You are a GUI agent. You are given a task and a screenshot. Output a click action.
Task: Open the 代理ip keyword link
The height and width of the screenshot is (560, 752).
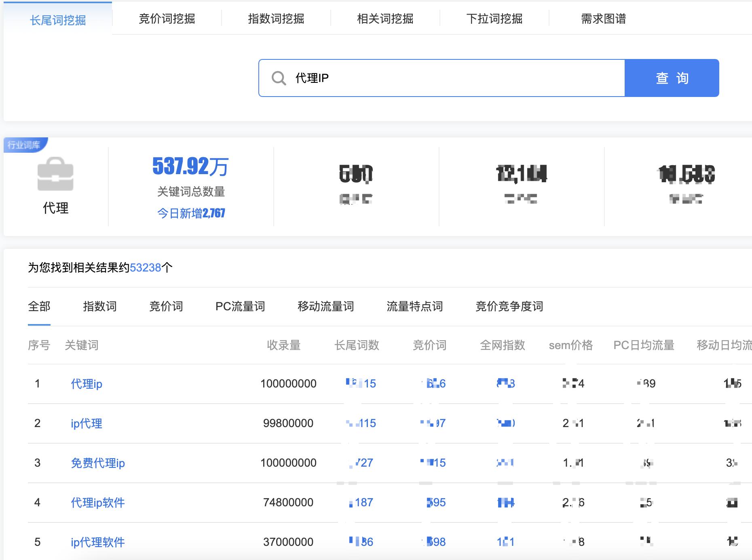(87, 384)
